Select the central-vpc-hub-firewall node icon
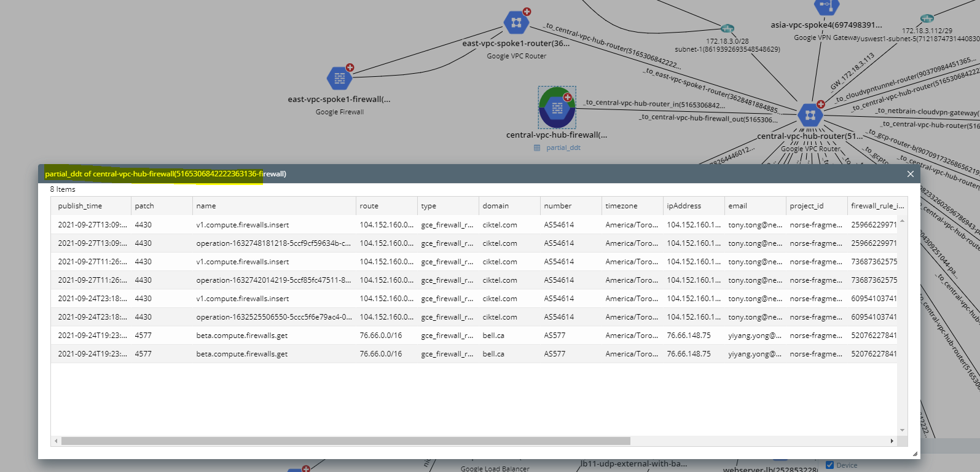Viewport: 980px width, 472px height. click(x=557, y=108)
